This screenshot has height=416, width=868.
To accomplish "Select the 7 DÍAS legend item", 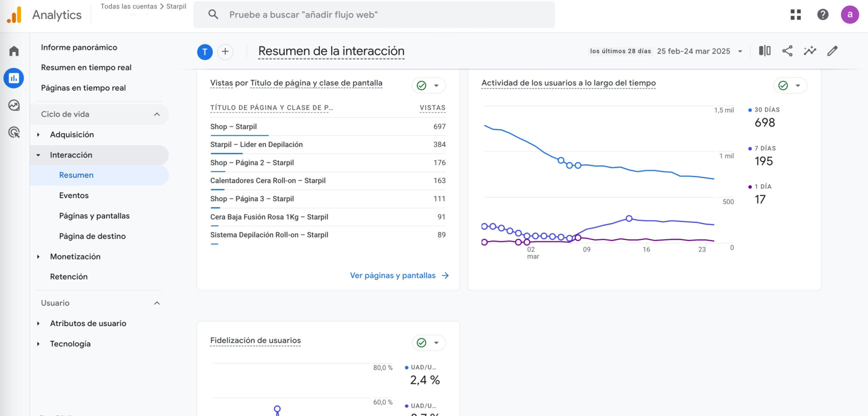I will pos(762,156).
